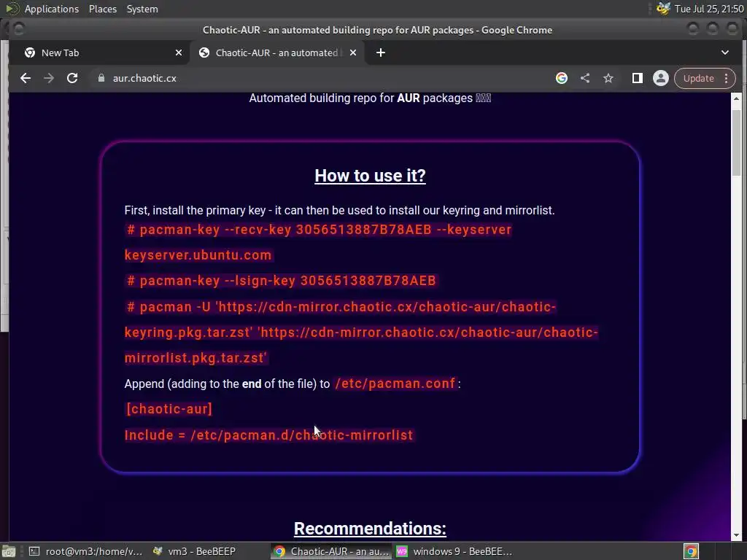Click 'First, install the primary key' sentence
The height and width of the screenshot is (560, 747).
click(x=339, y=211)
